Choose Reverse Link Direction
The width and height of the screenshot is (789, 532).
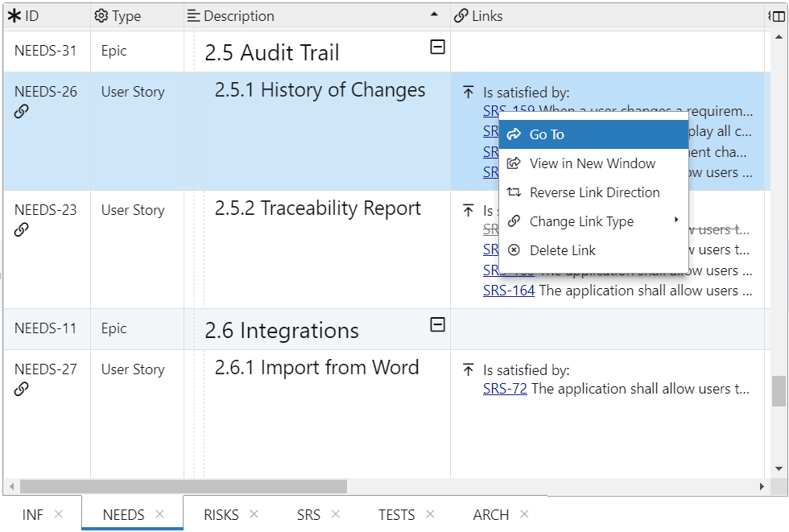[594, 192]
